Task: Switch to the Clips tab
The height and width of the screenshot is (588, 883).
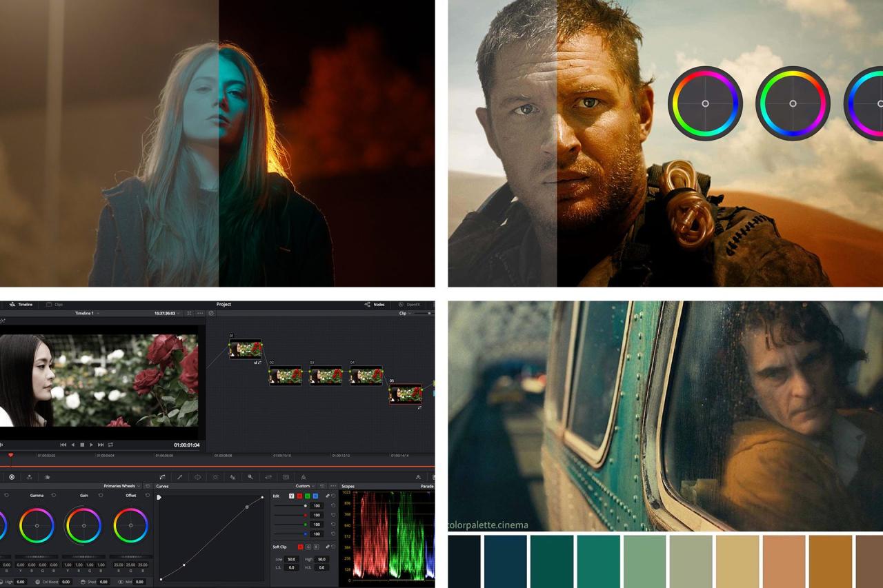Action: point(59,305)
